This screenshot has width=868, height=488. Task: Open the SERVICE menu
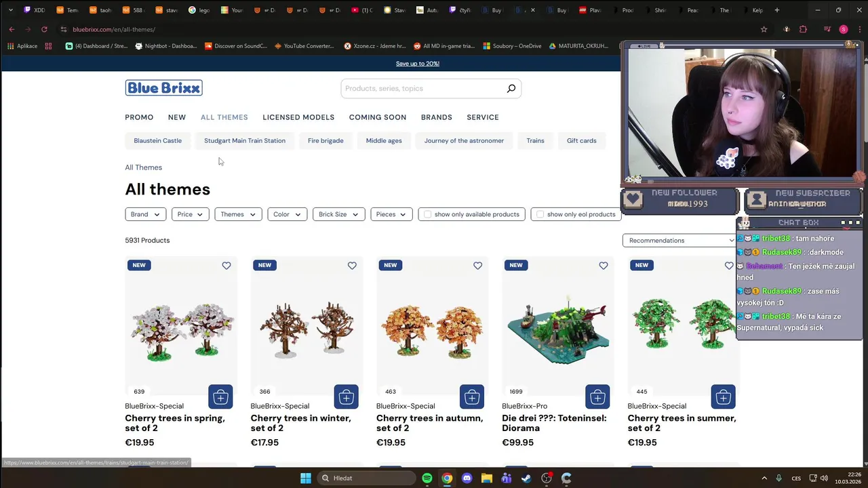pyautogui.click(x=483, y=117)
